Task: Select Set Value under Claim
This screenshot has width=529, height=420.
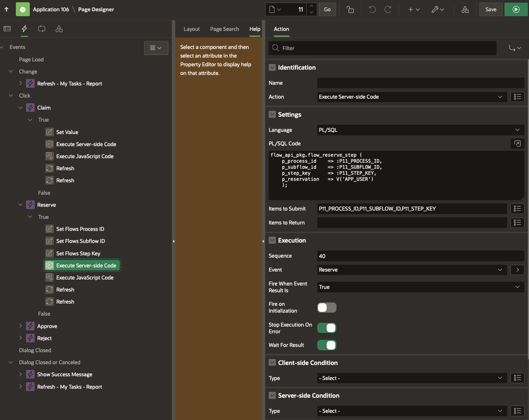Action: click(x=67, y=132)
